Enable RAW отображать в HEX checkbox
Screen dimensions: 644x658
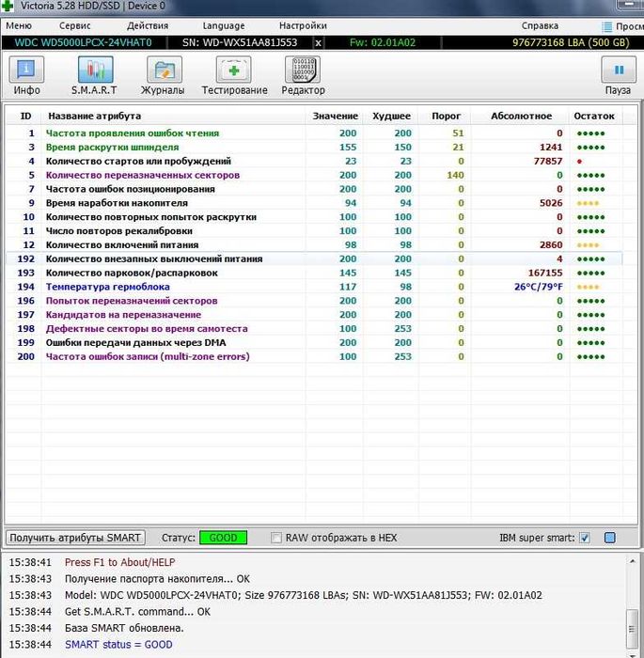[x=276, y=538]
